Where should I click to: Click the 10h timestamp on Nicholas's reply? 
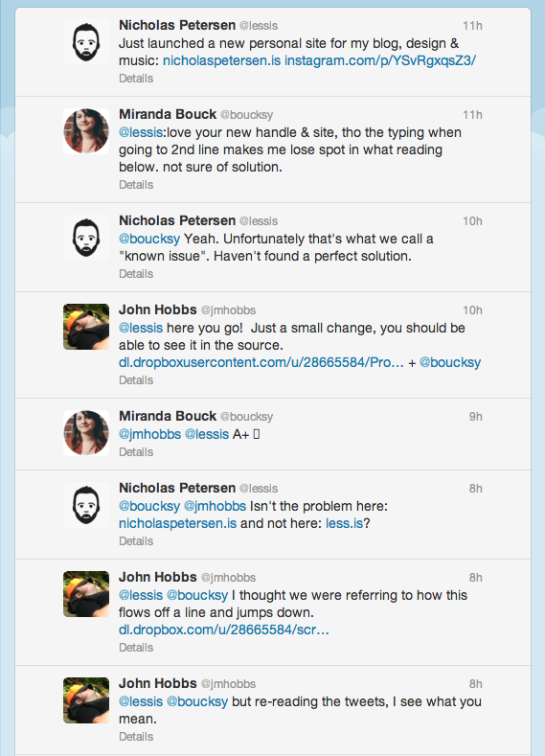pyautogui.click(x=472, y=221)
